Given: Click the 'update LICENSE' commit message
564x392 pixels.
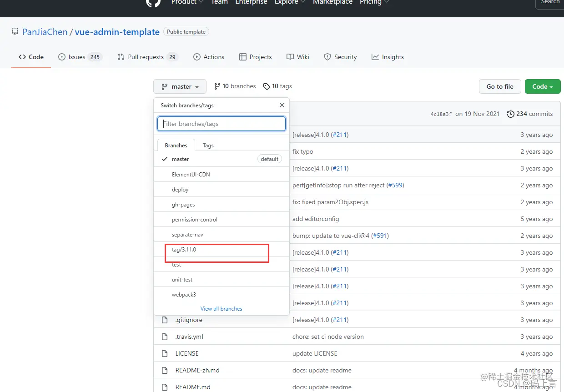Looking at the screenshot, I should (315, 353).
